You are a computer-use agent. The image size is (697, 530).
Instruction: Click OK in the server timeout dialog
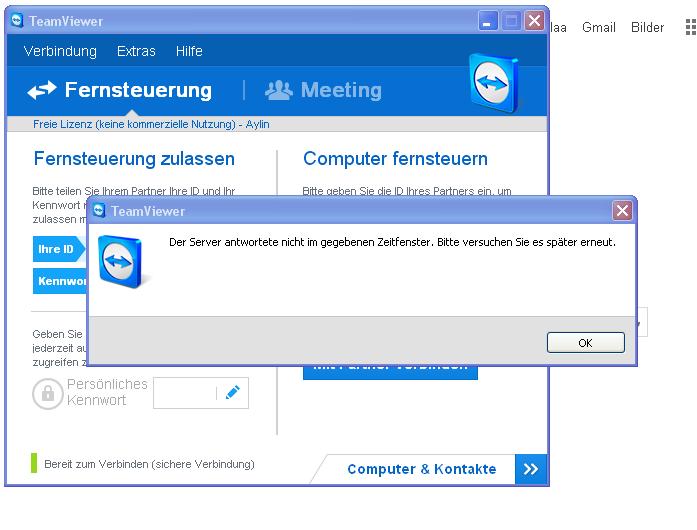coord(585,343)
